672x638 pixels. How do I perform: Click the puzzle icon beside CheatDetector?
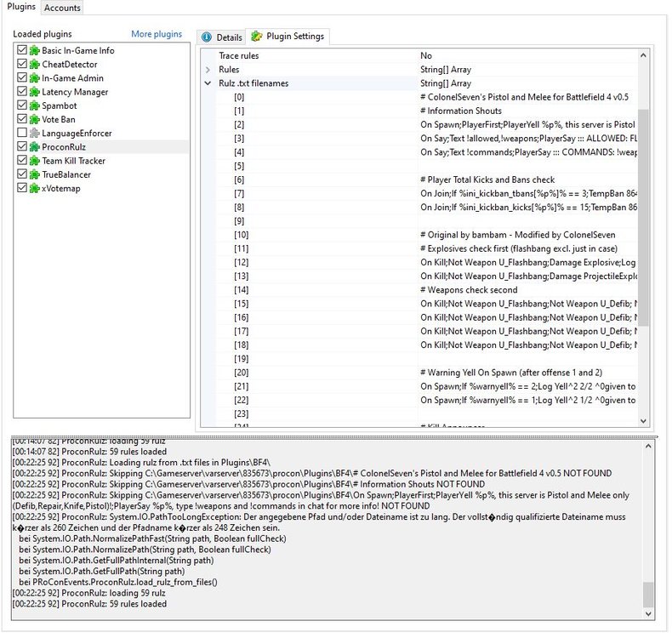pyautogui.click(x=35, y=65)
